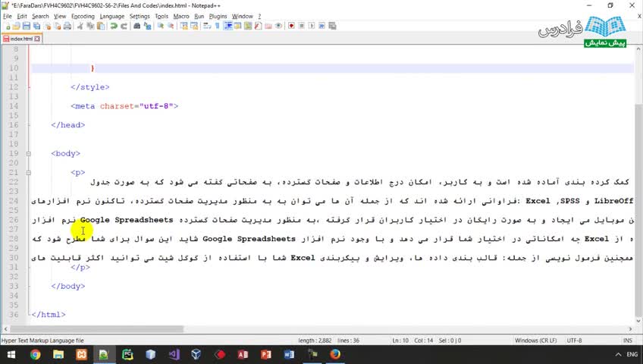Click the Redo arrow icon

tap(124, 26)
